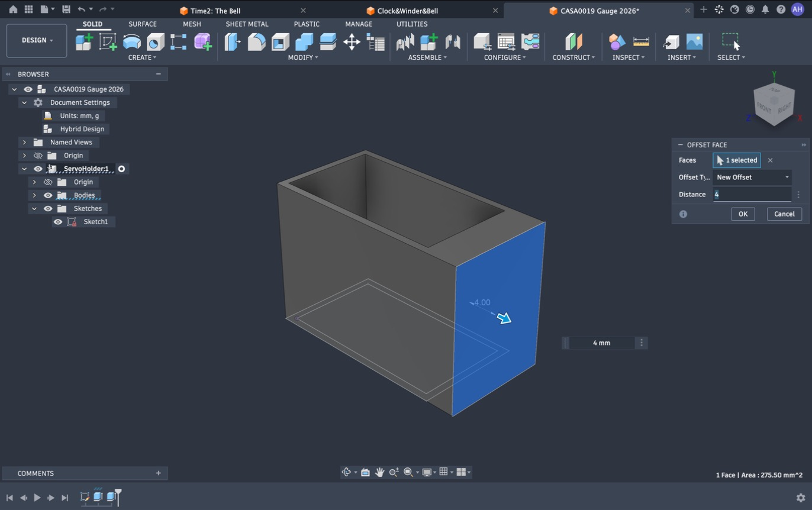Hide Sketch1 using eye icon

pyautogui.click(x=58, y=222)
